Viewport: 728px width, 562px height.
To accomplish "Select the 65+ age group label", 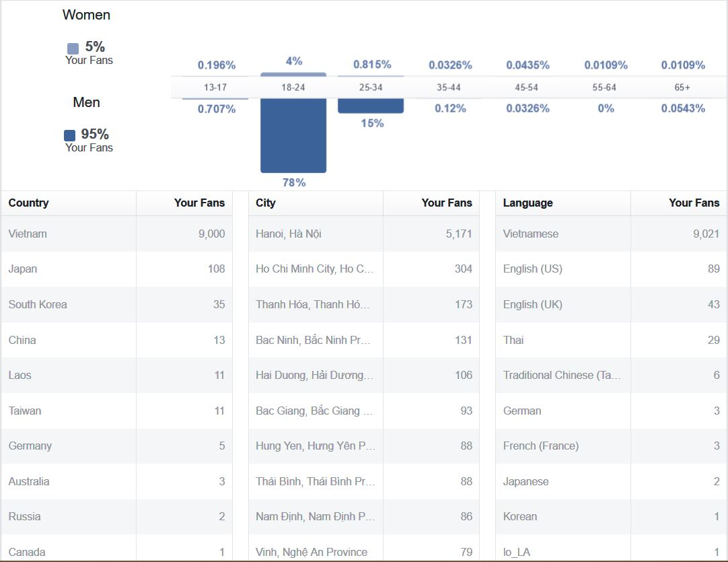I will pyautogui.click(x=682, y=87).
